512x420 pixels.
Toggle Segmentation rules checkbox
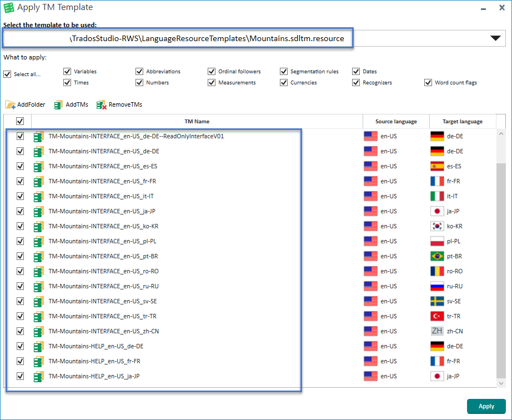284,71
